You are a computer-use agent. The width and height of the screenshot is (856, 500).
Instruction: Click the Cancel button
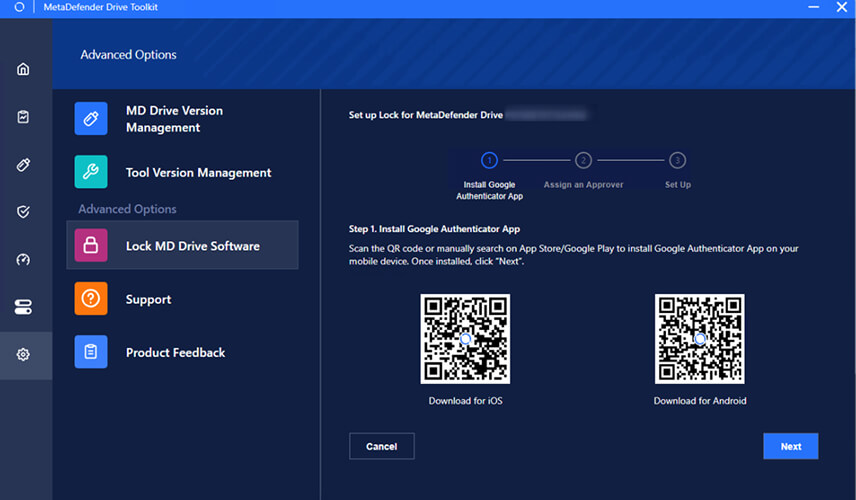tap(382, 447)
